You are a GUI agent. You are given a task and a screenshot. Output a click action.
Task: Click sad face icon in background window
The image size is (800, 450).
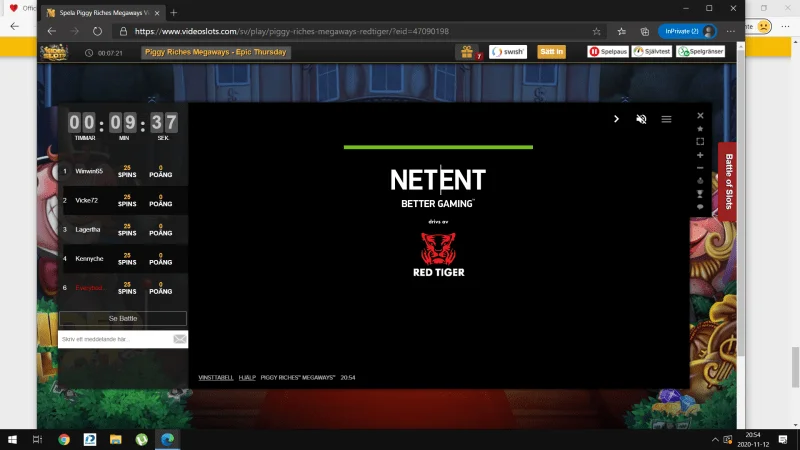coord(764,26)
